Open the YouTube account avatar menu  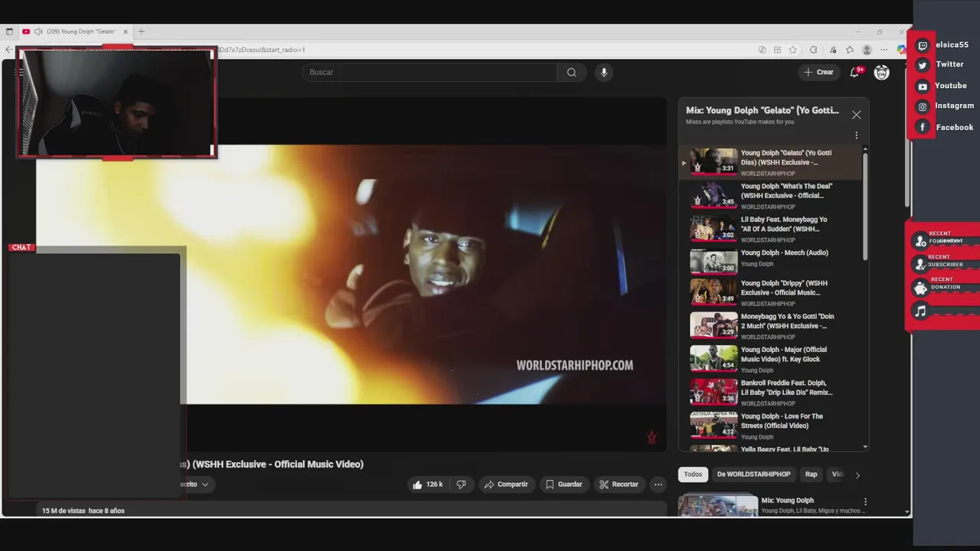882,72
